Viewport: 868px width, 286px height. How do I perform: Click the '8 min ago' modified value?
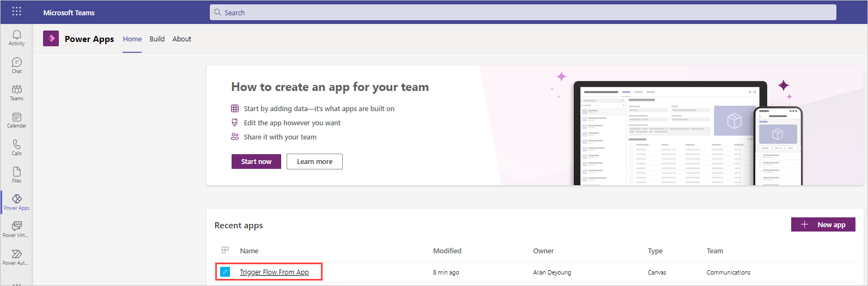(x=446, y=272)
